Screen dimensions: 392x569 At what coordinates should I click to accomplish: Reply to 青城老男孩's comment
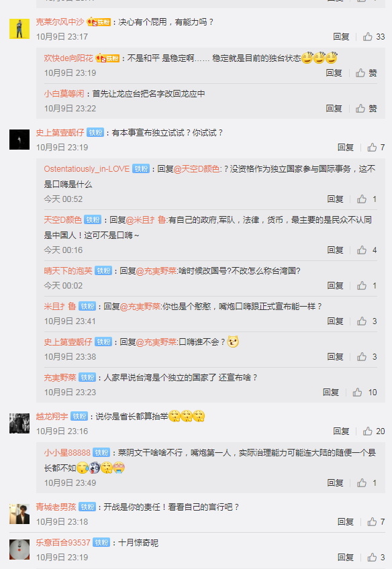pos(346,522)
